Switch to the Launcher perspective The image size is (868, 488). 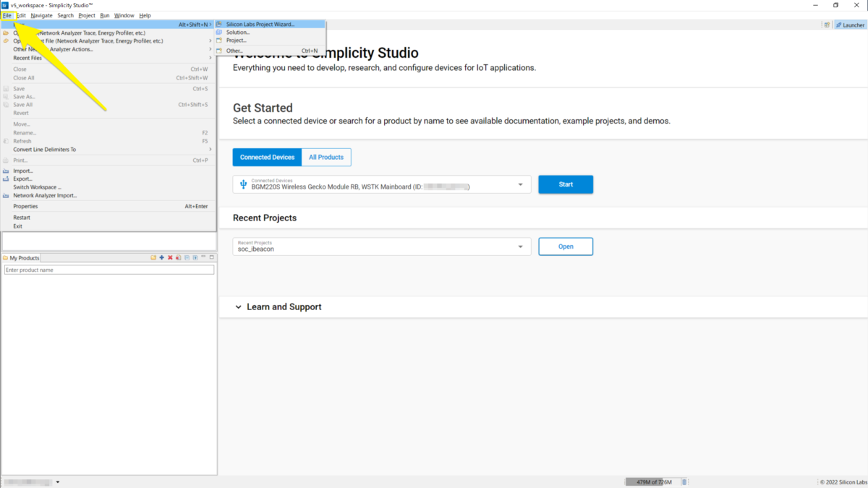[x=850, y=25]
